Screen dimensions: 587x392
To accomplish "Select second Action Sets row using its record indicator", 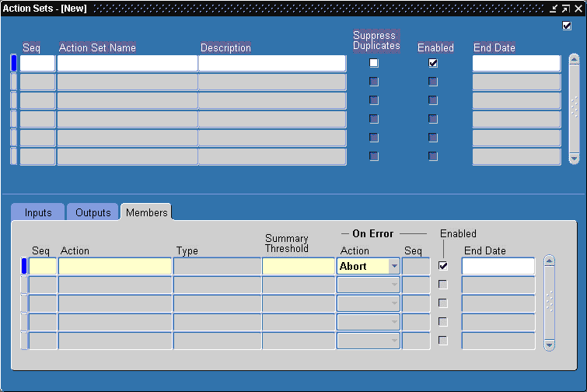I will click(14, 82).
